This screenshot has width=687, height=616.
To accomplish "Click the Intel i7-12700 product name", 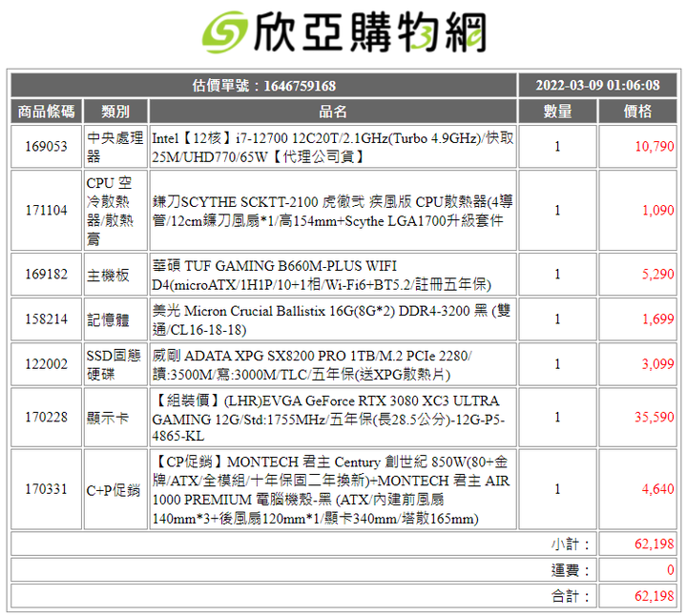I will pos(333,147).
